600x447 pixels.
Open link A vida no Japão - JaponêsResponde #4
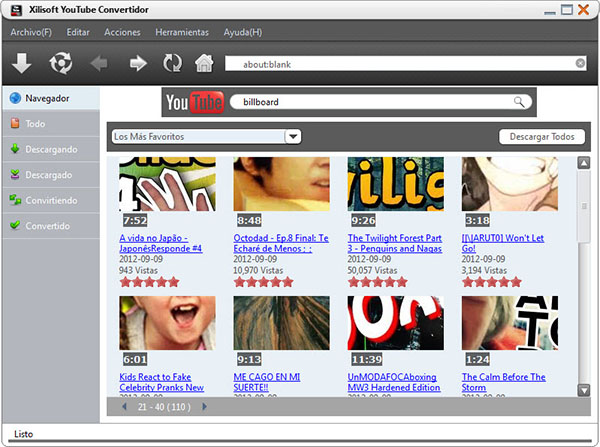[x=160, y=243]
